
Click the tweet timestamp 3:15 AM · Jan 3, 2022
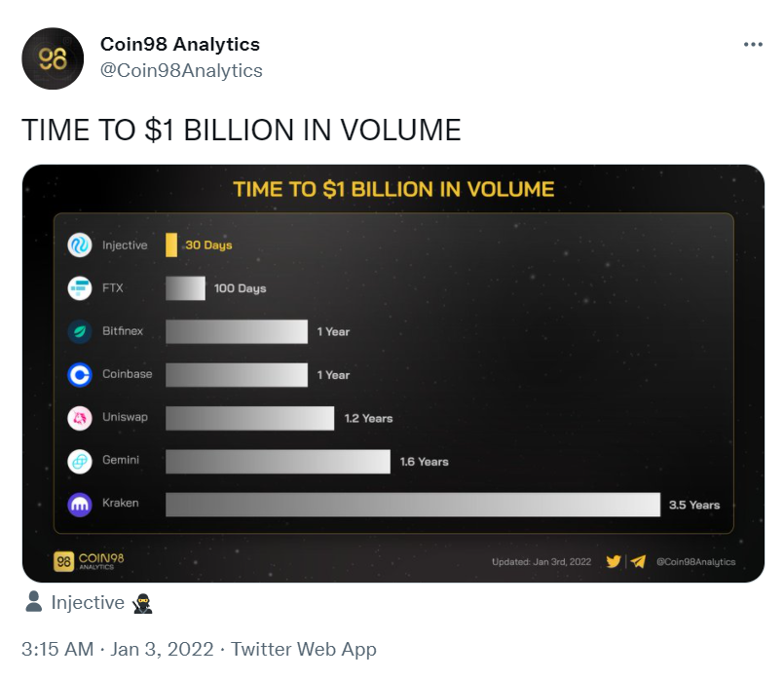118,649
